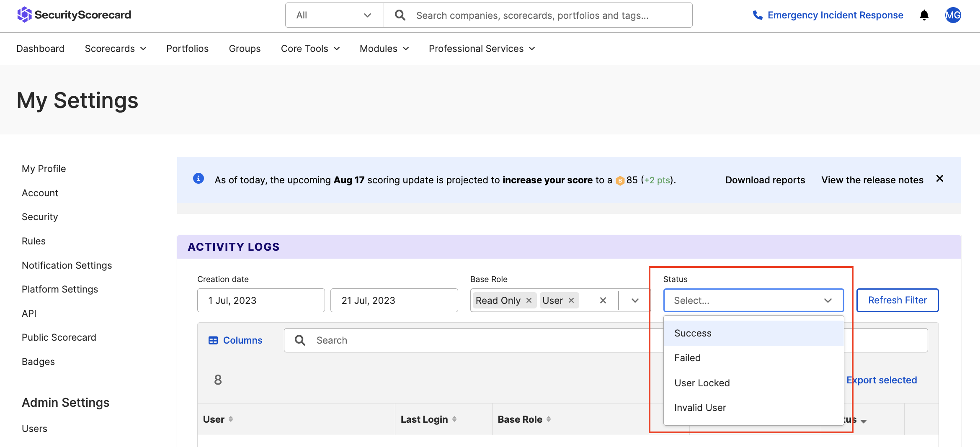Open the Status Select dropdown

pyautogui.click(x=753, y=300)
